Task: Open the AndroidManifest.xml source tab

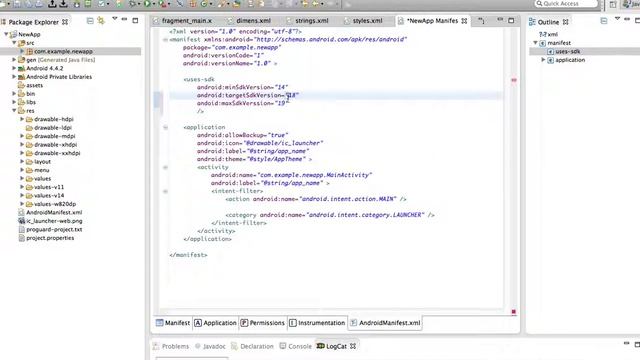Action: tap(385, 323)
